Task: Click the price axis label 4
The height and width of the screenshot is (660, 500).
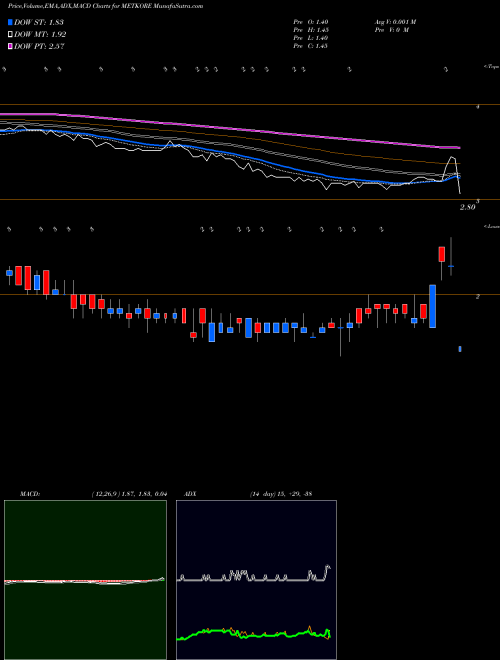Action: coord(478,107)
